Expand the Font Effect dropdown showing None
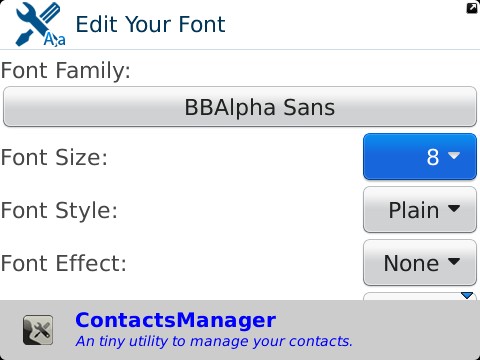Screen dimensions: 480x360 pyautogui.click(x=420, y=262)
